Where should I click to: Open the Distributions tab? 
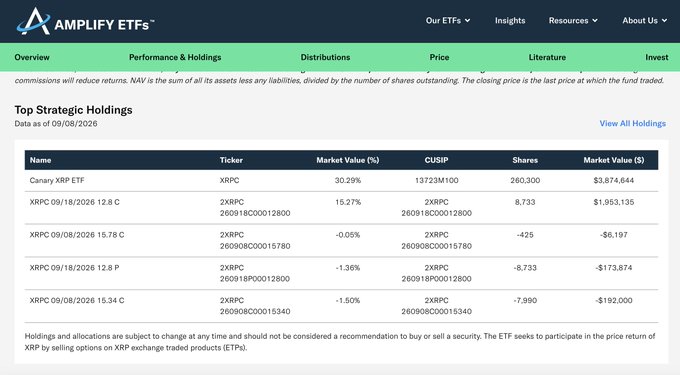click(325, 57)
